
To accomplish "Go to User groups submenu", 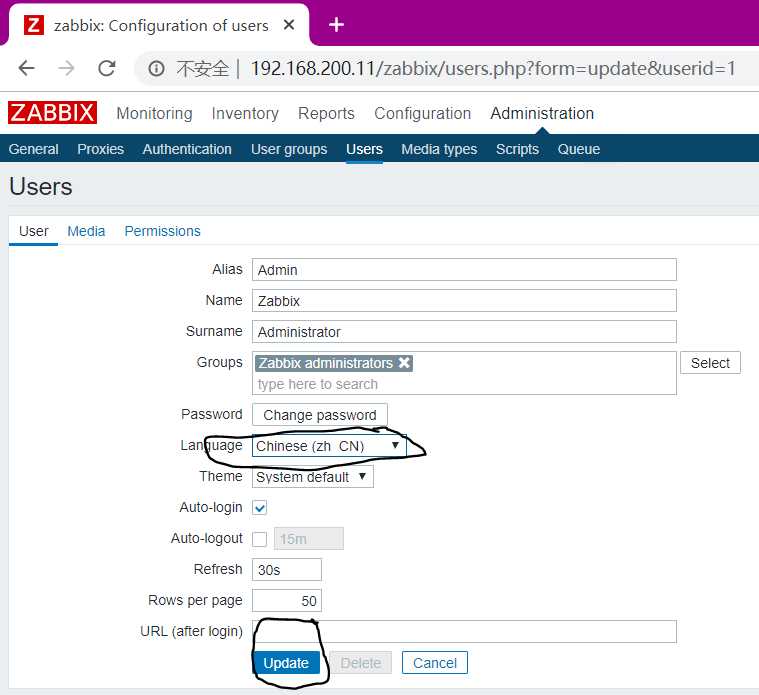I will pos(289,149).
